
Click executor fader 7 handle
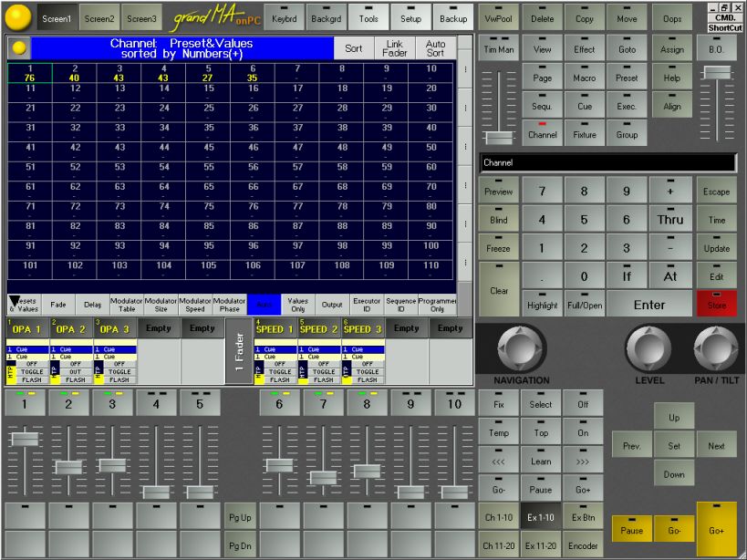click(x=324, y=477)
